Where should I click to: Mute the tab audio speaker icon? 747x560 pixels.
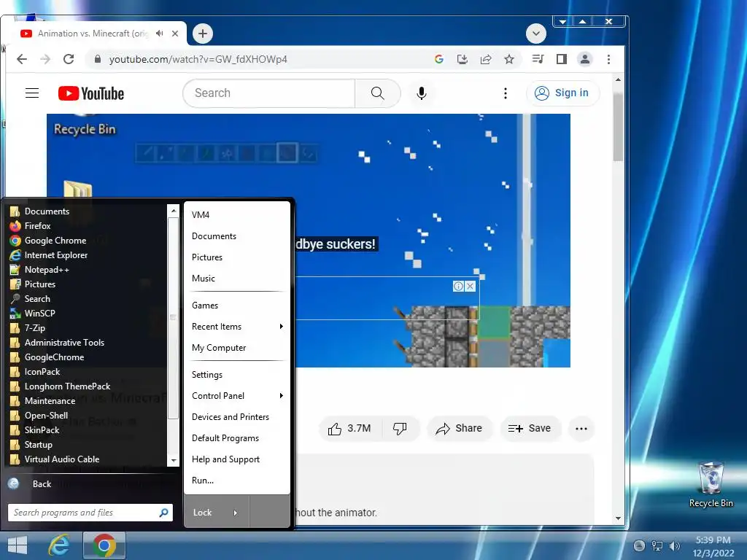(159, 34)
